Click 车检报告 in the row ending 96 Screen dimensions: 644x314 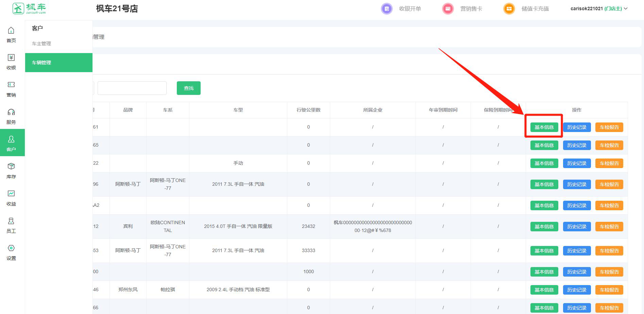point(609,184)
